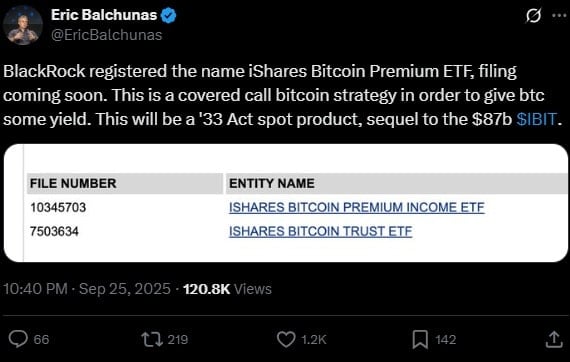Image resolution: width=570 pixels, height=362 pixels.
Task: Open ISHARES BITCOIN TRUST ETF link
Action: coord(321,231)
